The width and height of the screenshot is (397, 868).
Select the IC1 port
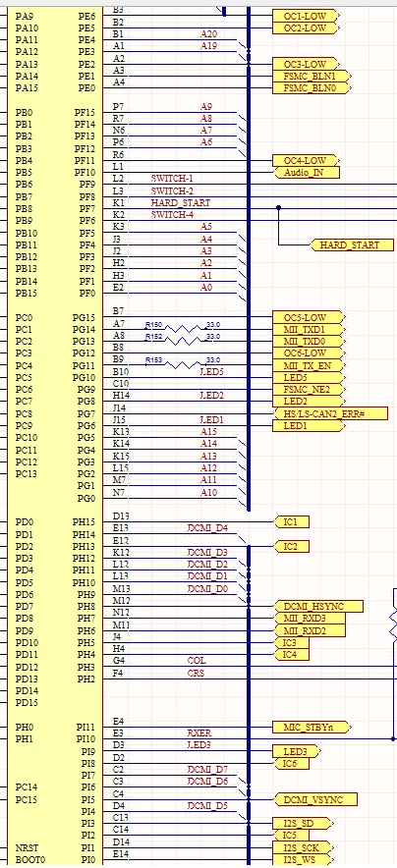[292, 522]
